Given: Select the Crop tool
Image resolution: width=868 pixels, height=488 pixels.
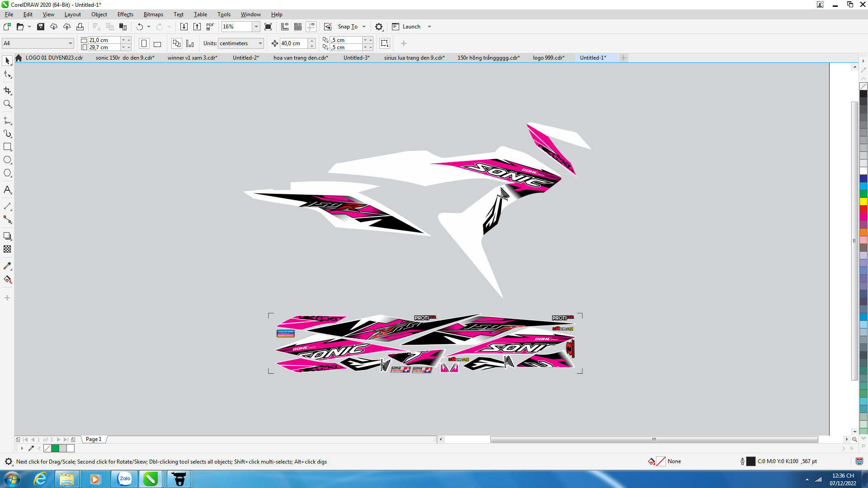Looking at the screenshot, I should (x=7, y=90).
